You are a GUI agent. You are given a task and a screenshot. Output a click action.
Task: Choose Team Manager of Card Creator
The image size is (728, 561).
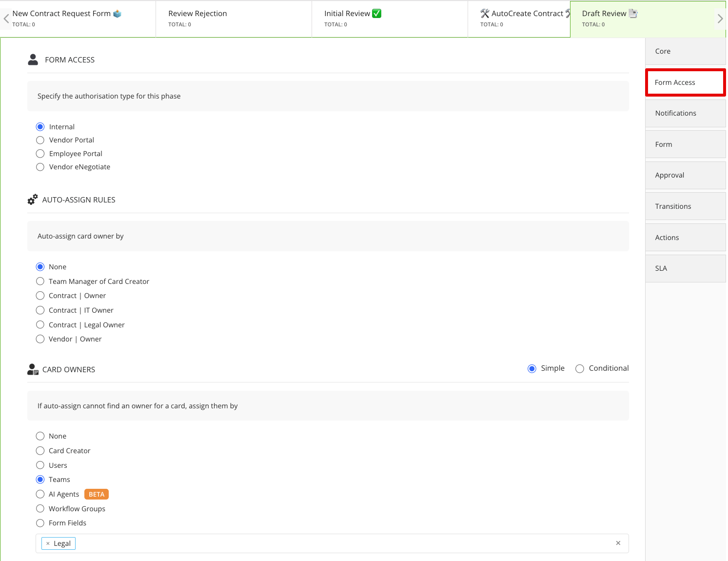click(40, 281)
